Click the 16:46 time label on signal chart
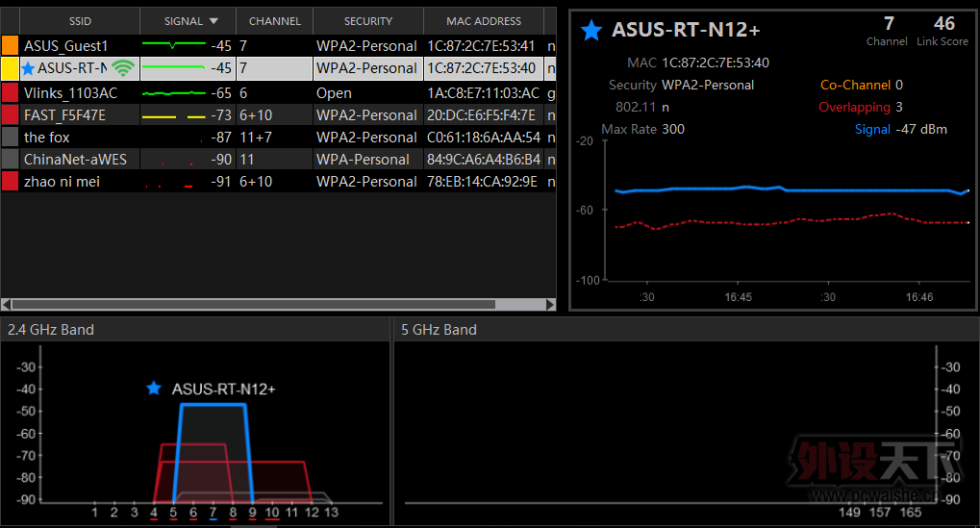980x528 pixels. click(919, 297)
